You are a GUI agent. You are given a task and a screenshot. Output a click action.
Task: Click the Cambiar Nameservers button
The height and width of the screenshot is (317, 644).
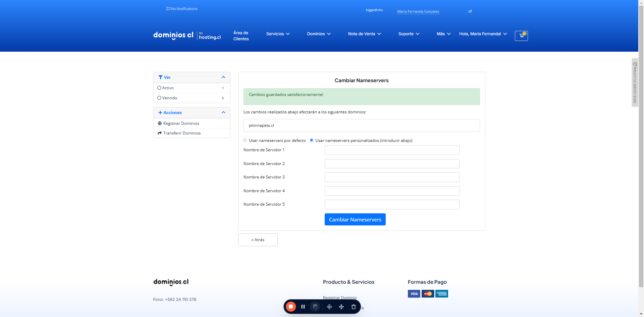point(355,219)
